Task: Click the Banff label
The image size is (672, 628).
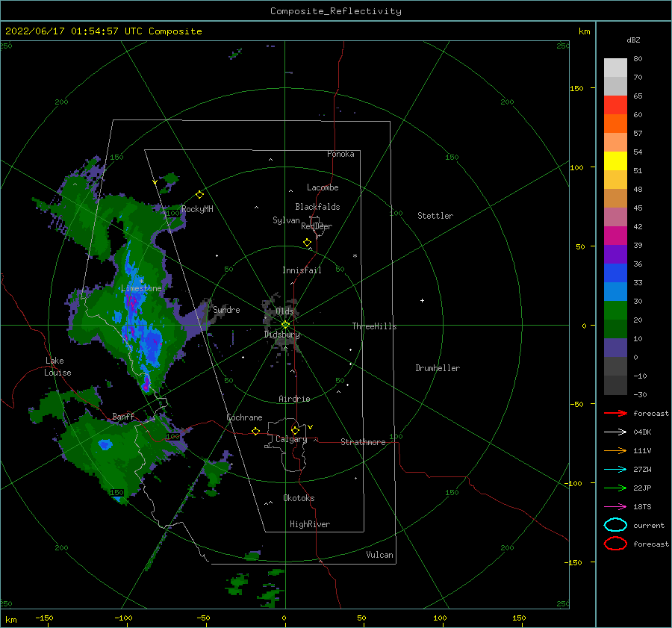Action: click(123, 417)
